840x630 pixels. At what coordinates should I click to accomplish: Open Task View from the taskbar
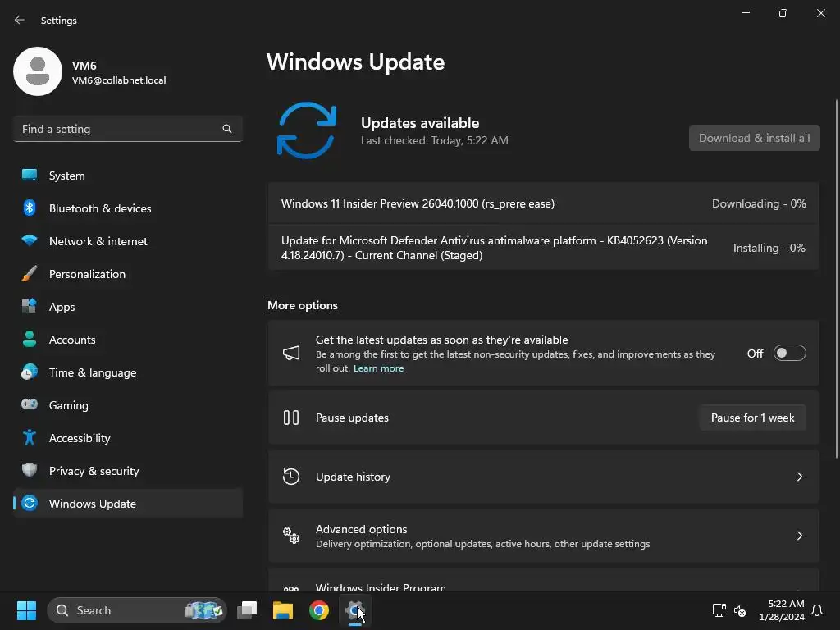(247, 610)
